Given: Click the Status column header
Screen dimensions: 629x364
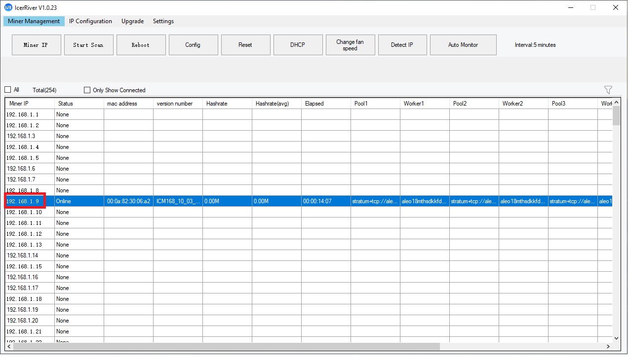Looking at the screenshot, I should coord(79,104).
